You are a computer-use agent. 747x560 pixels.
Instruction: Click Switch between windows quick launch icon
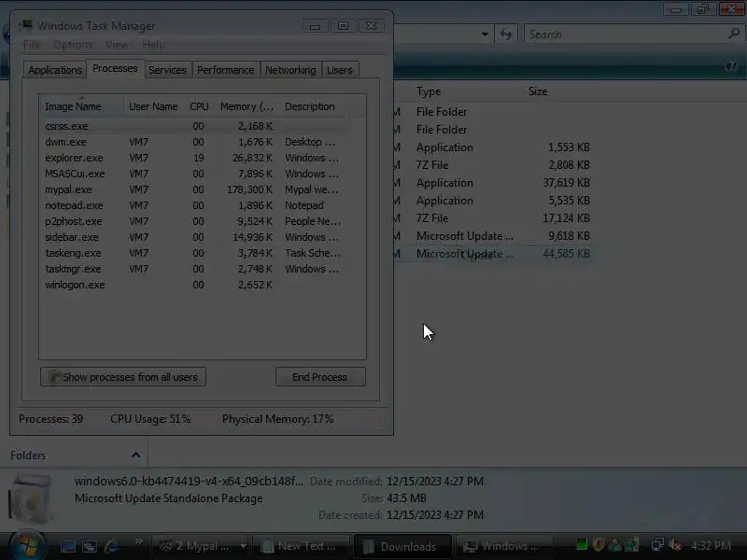pos(90,546)
